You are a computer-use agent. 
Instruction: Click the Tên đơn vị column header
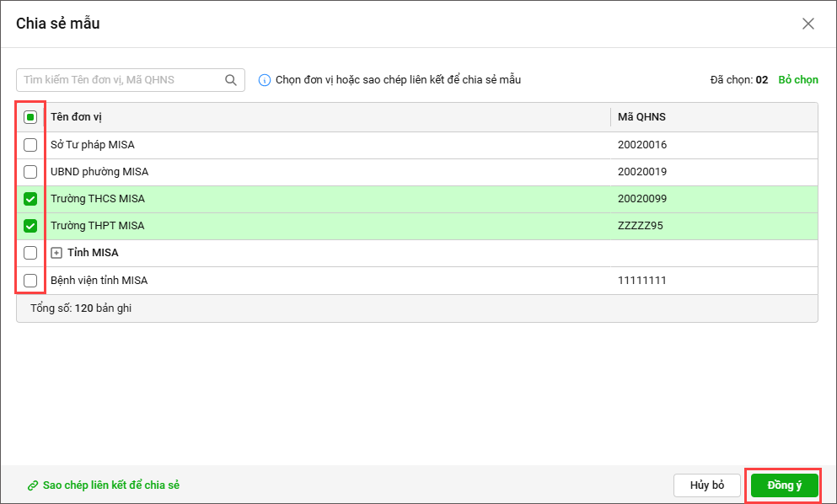76,117
